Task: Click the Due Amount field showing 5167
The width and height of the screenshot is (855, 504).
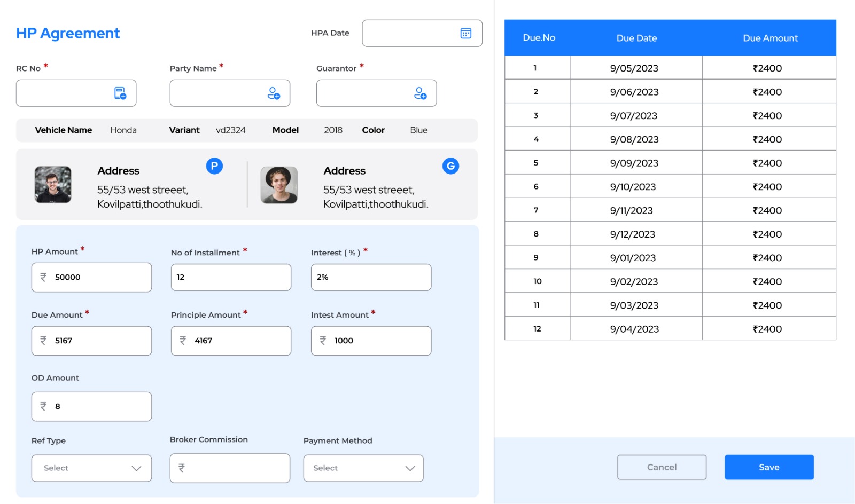Action: 91,341
